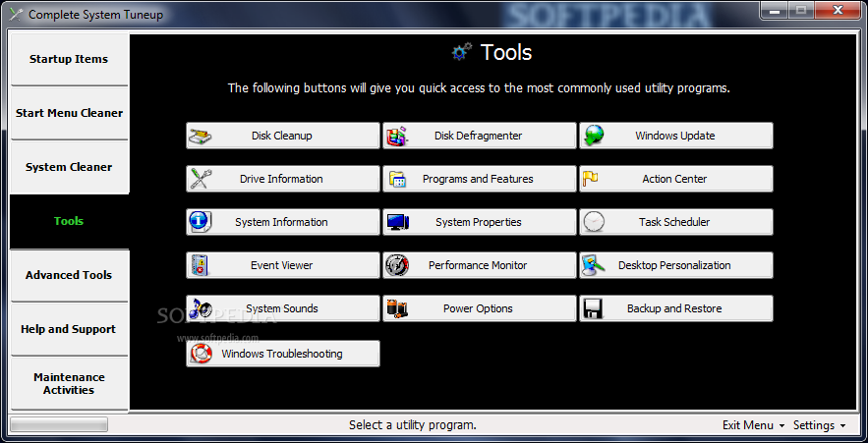Show the Maintenance Activities tab
The width and height of the screenshot is (868, 443).
[69, 383]
